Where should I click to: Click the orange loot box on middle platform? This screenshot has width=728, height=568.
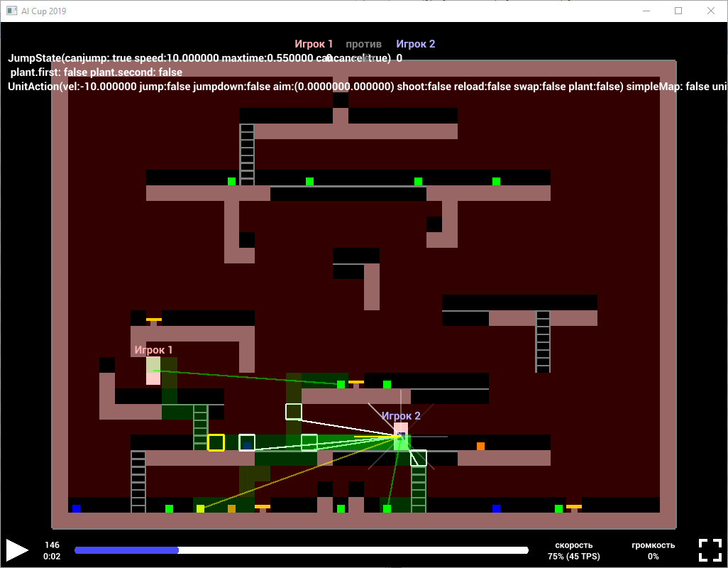coord(480,447)
